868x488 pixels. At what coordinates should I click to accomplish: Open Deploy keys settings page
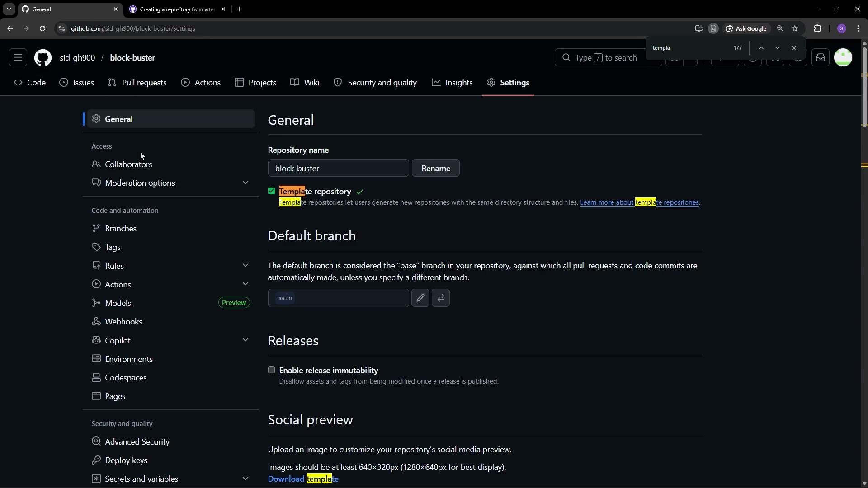pyautogui.click(x=170, y=460)
